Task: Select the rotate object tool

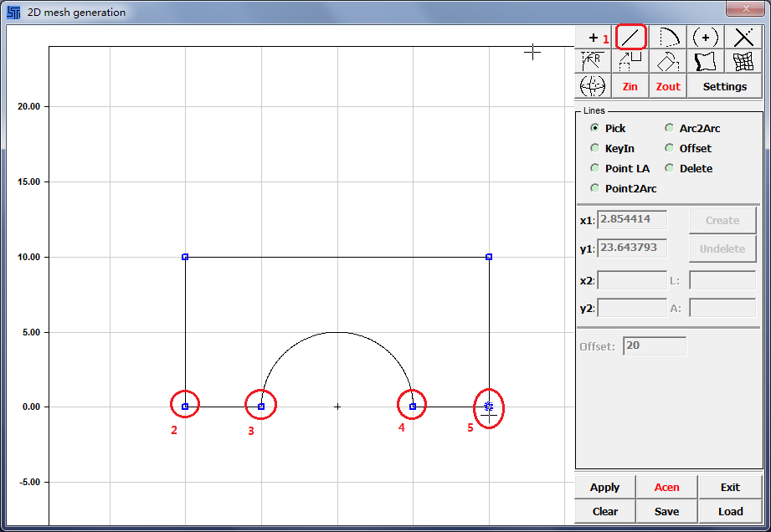Action: 668,61
